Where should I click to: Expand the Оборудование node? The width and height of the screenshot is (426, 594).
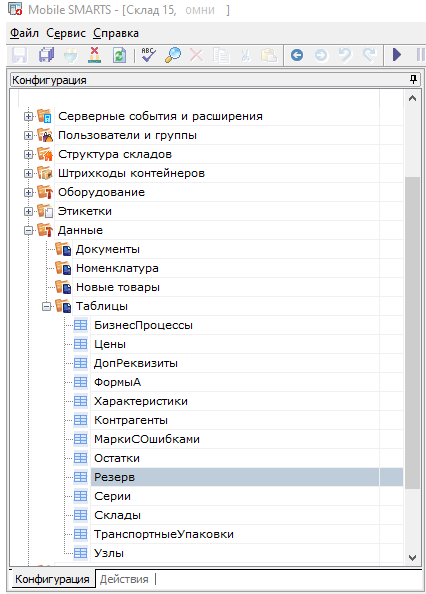click(x=28, y=192)
